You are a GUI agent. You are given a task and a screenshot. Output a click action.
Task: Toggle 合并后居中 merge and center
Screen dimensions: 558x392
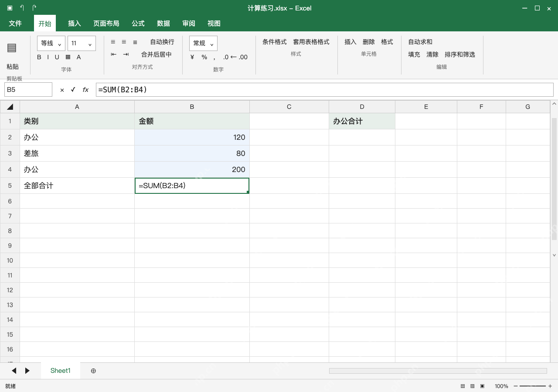click(157, 54)
